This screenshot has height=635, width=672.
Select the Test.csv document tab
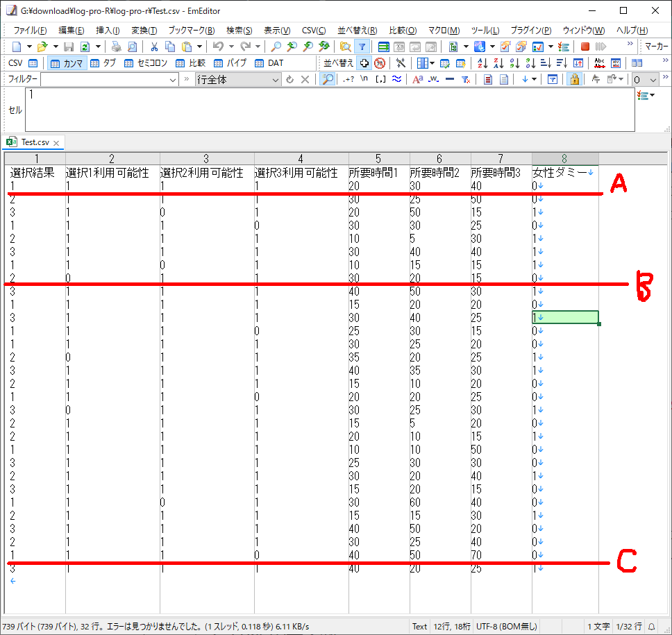pos(35,142)
